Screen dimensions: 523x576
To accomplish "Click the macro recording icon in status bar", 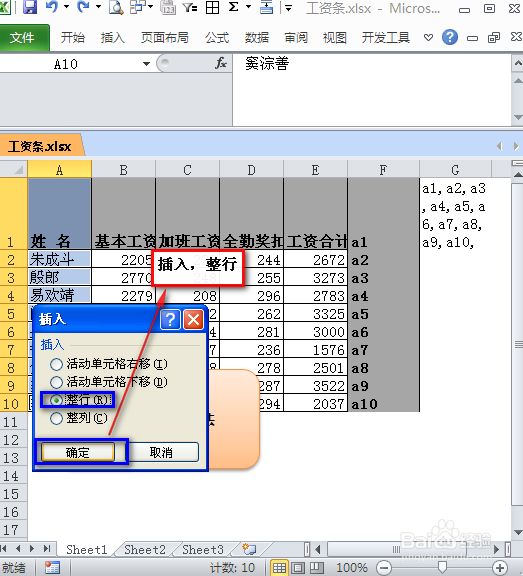I will tap(53, 567).
